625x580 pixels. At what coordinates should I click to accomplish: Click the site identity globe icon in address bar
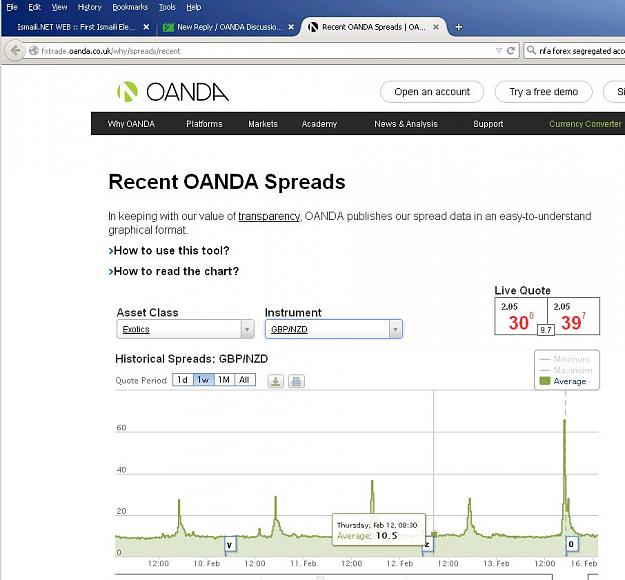[34, 51]
